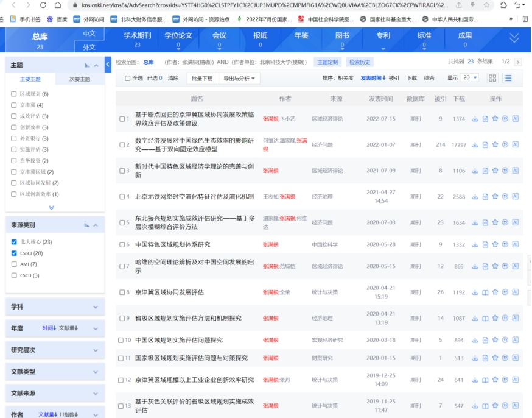Screen dimensions: 532x418
Task: Click the 批量下载 button
Action: pyautogui.click(x=202, y=78)
